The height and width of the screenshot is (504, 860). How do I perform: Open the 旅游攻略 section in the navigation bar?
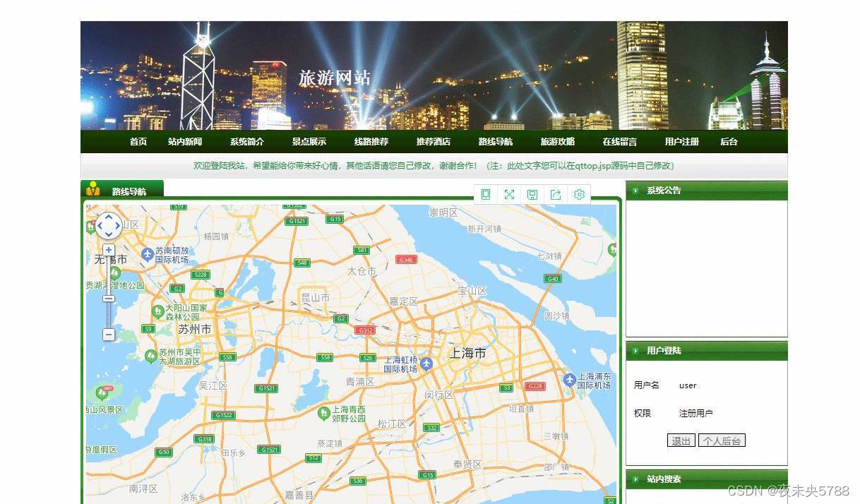pyautogui.click(x=557, y=141)
